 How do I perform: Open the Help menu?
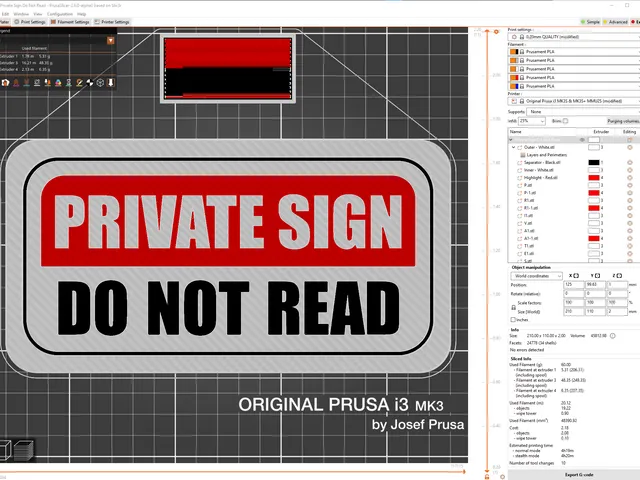point(82,14)
